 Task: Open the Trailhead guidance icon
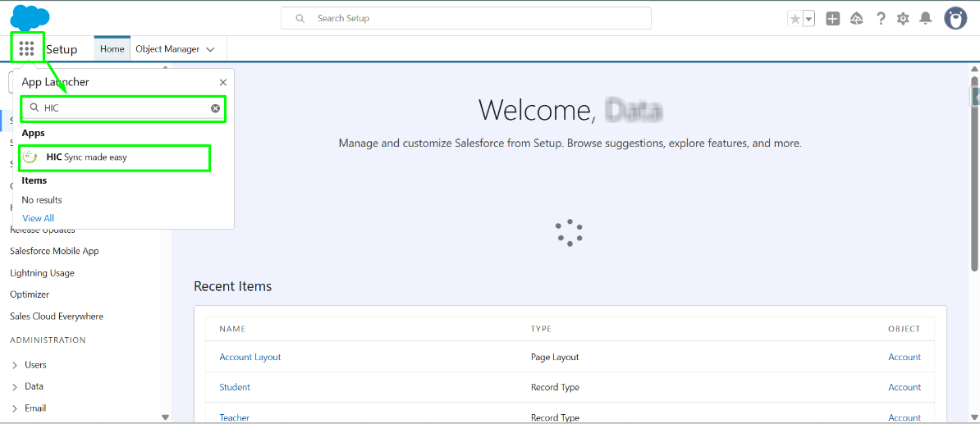(x=856, y=19)
